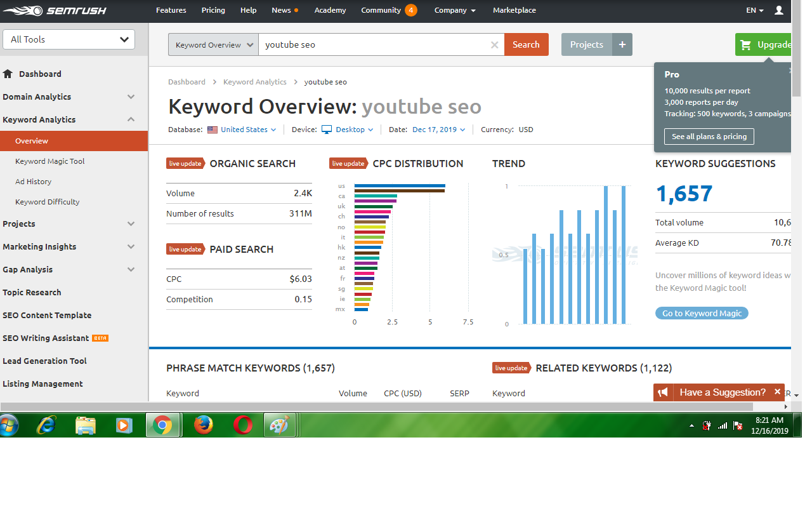Viewport: 812px width, 508px height.
Task: Open the EN language dropdown
Action: [x=755, y=10]
